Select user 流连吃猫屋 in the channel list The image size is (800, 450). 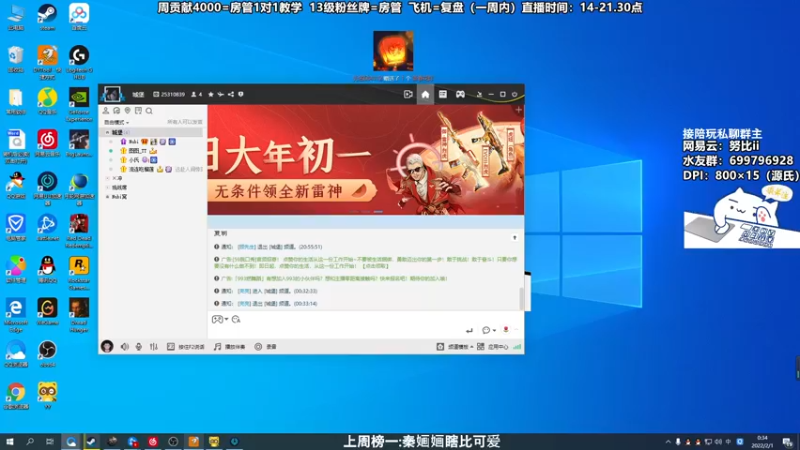pyautogui.click(x=141, y=169)
